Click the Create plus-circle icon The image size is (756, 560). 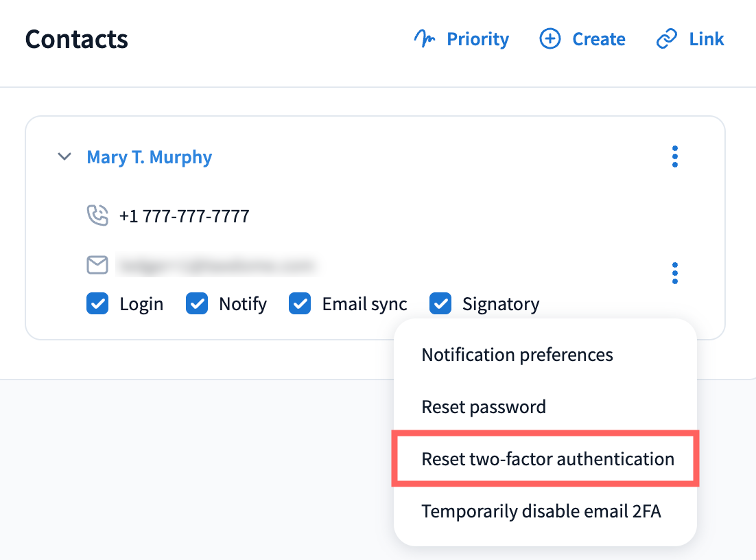point(550,39)
